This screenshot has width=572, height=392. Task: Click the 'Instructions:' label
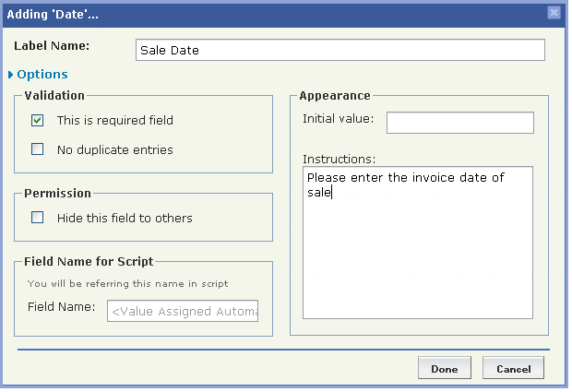click(x=339, y=159)
